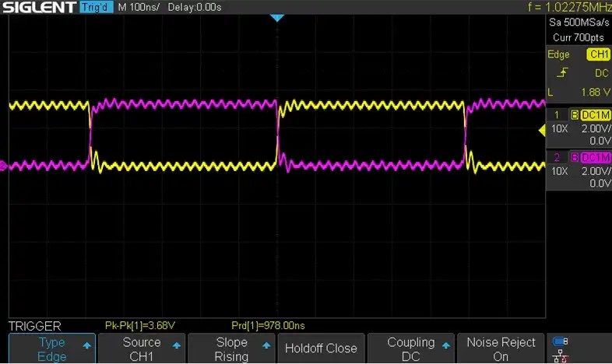Toggle the Holdoff Close option
Image resolution: width=612 pixels, height=364 pixels.
(x=320, y=348)
